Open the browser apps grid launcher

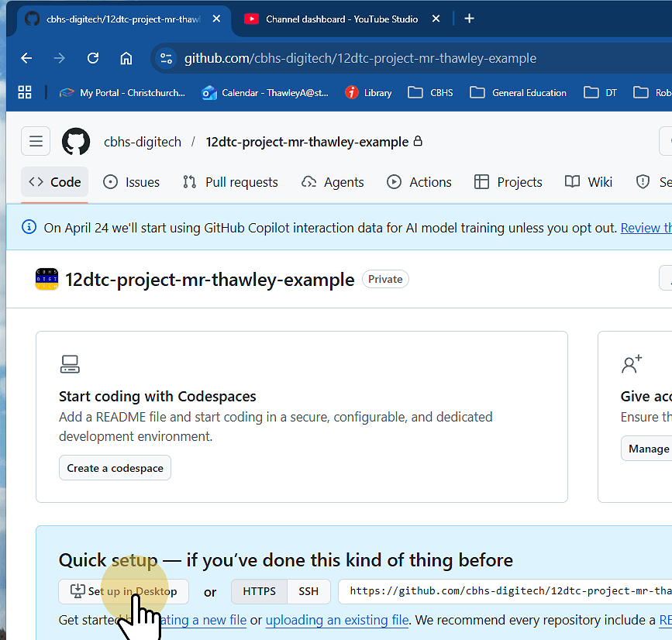click(24, 92)
